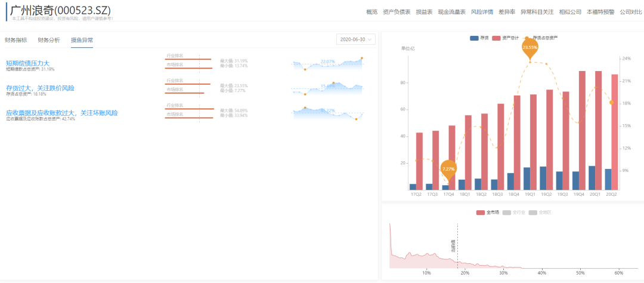Click the 最大值: 54.89% value
The height and width of the screenshot is (283, 644).
[234, 110]
